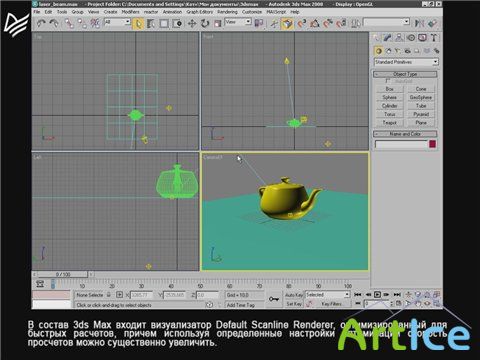Toggle the Auto Key button

click(x=294, y=295)
